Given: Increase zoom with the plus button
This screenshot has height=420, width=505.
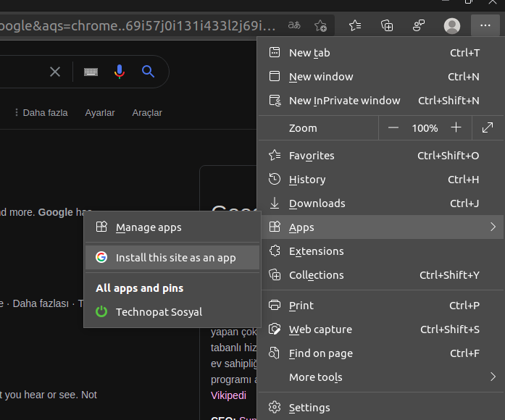Looking at the screenshot, I should [456, 127].
